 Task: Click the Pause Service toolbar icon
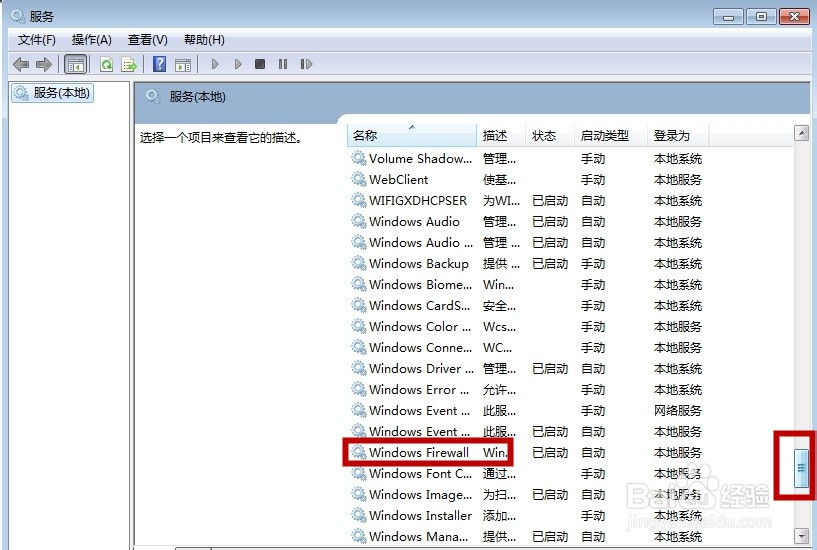point(283,64)
